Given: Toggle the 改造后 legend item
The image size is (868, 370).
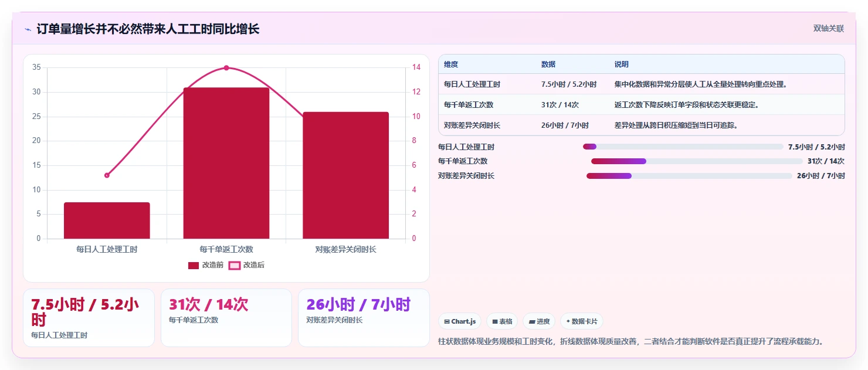Looking at the screenshot, I should pyautogui.click(x=246, y=265).
